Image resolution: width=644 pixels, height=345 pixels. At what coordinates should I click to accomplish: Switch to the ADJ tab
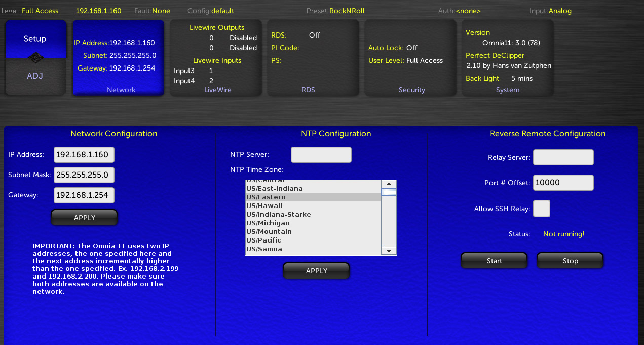click(x=35, y=76)
